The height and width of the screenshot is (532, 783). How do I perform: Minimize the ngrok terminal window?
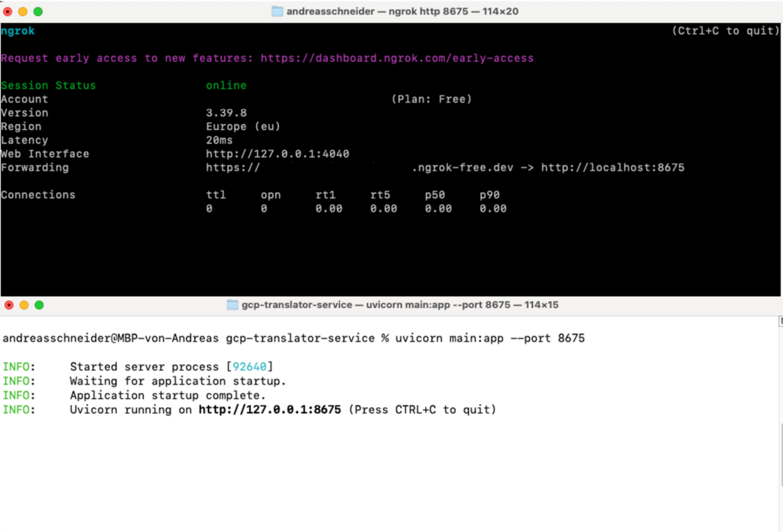(x=23, y=11)
